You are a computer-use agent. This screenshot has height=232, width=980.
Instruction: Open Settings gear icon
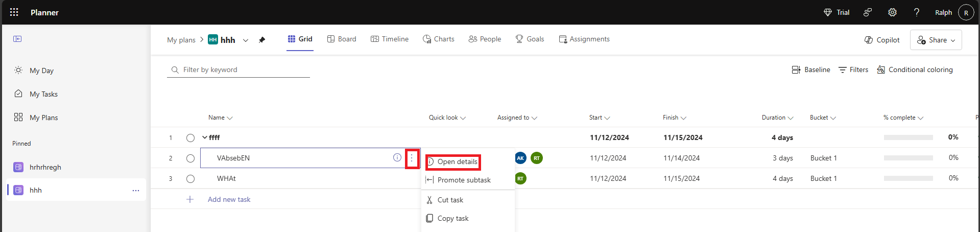[x=892, y=12]
